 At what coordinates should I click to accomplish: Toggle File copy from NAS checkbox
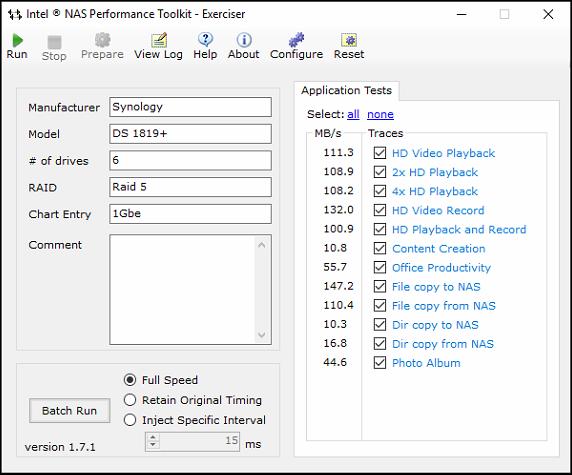[x=380, y=305]
